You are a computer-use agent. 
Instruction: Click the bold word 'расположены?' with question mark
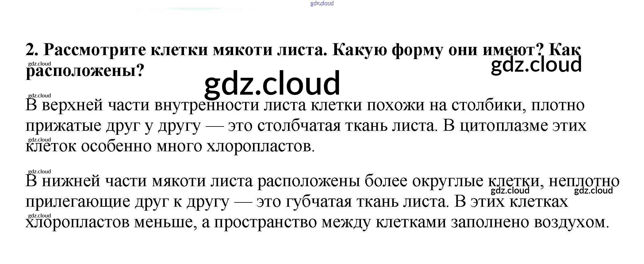click(x=85, y=71)
